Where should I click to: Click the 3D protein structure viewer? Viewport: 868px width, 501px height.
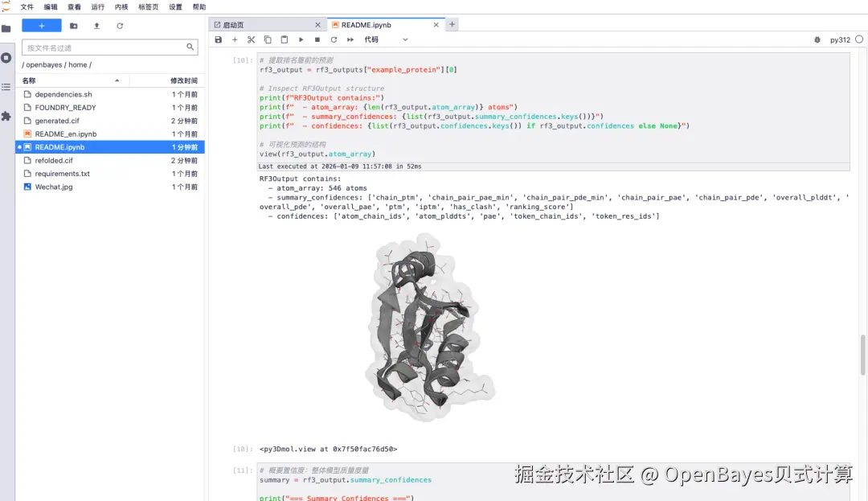click(429, 326)
